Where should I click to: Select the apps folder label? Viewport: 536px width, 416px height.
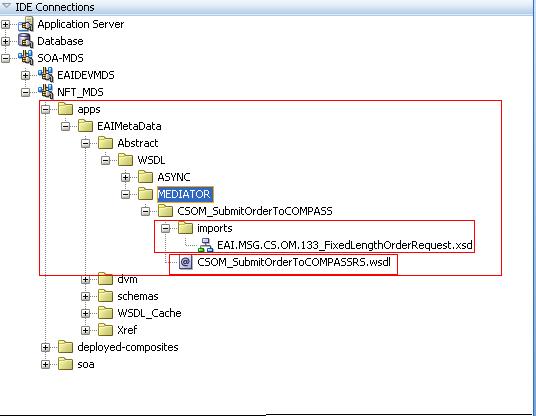point(89,110)
